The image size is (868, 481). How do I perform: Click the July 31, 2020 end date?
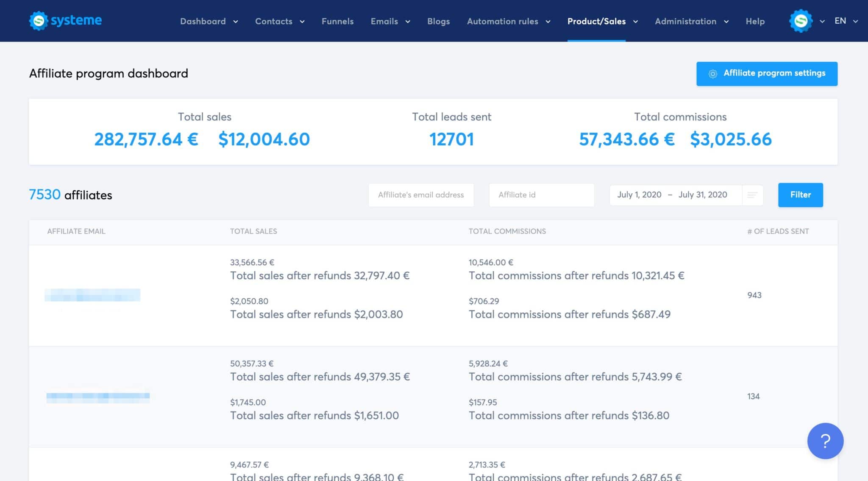click(703, 195)
